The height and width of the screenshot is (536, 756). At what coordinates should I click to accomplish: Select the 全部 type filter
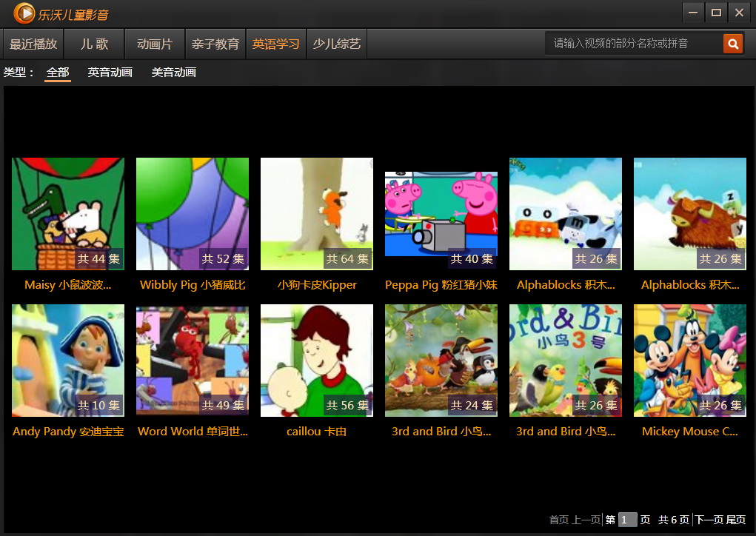58,73
